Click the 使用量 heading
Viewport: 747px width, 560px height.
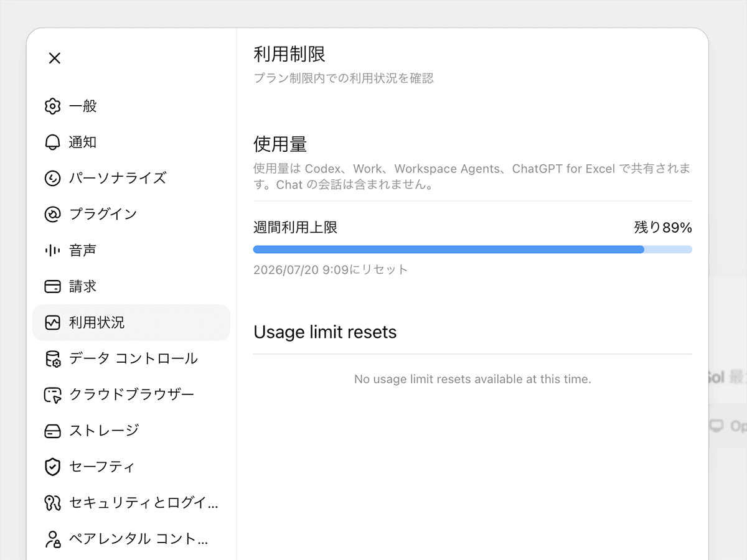pos(280,144)
